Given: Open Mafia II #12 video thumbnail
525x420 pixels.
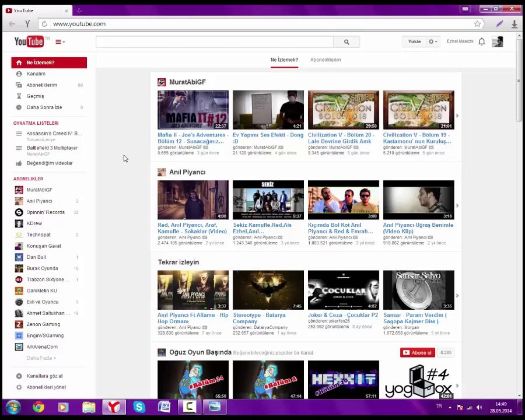Looking at the screenshot, I should coord(193,110).
